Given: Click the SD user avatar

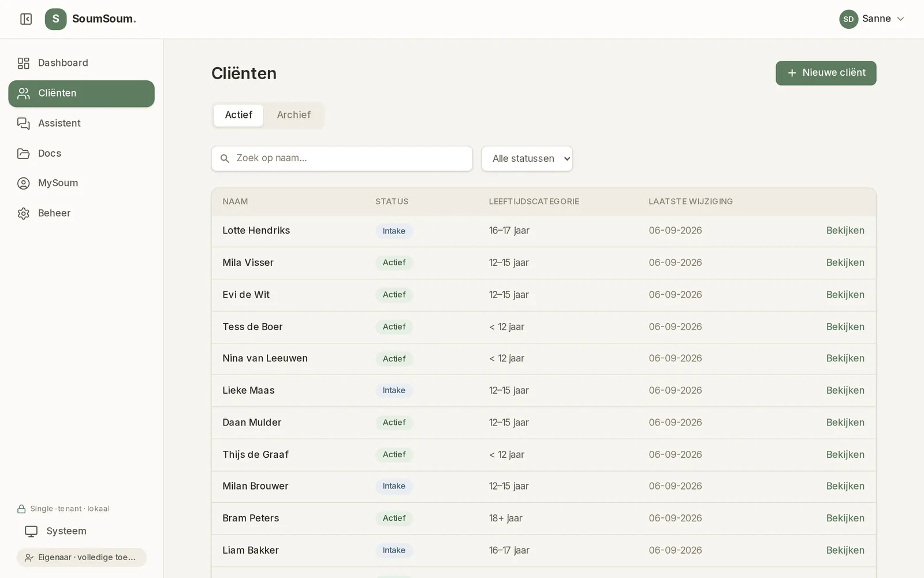Looking at the screenshot, I should (848, 19).
